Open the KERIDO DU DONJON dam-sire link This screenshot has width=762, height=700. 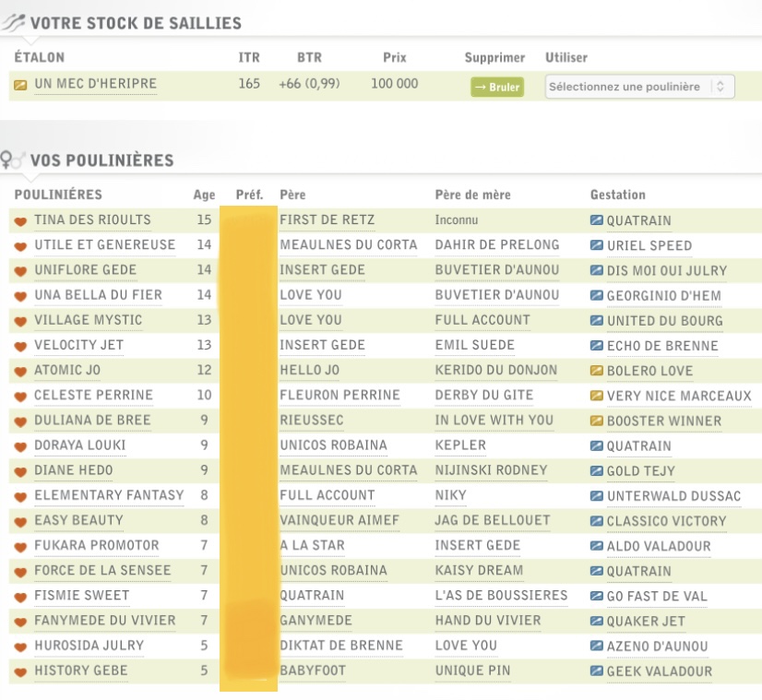pos(496,370)
